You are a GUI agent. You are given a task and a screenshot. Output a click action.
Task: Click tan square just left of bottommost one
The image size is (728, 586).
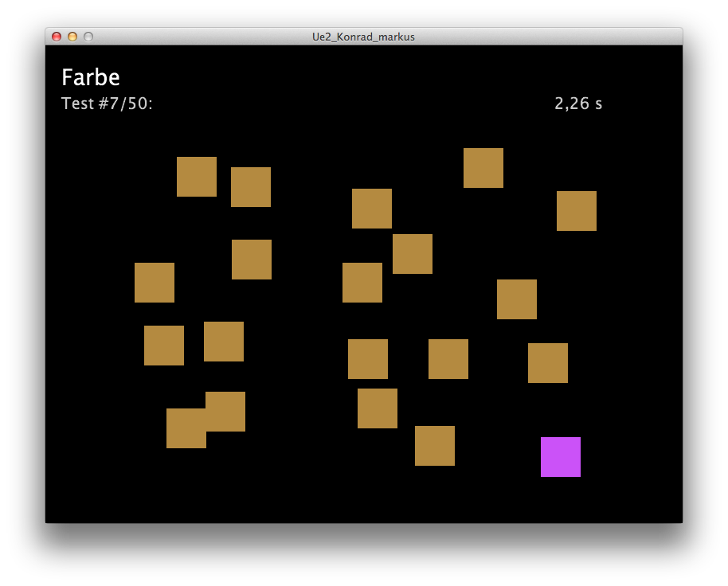click(x=377, y=408)
